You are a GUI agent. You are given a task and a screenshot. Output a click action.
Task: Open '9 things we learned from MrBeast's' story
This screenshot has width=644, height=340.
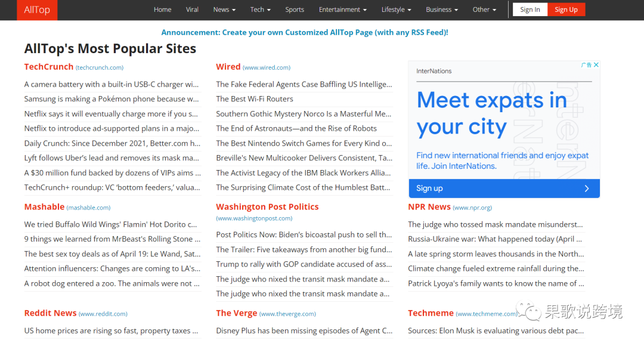click(113, 239)
